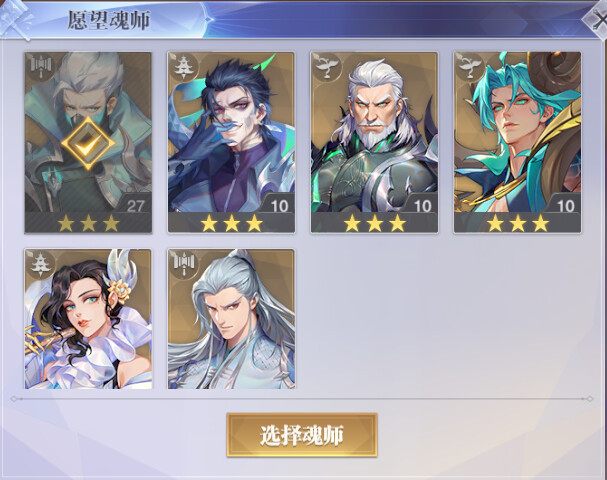
Task: Select the black-haired lady with gold flower
Action: [88, 319]
